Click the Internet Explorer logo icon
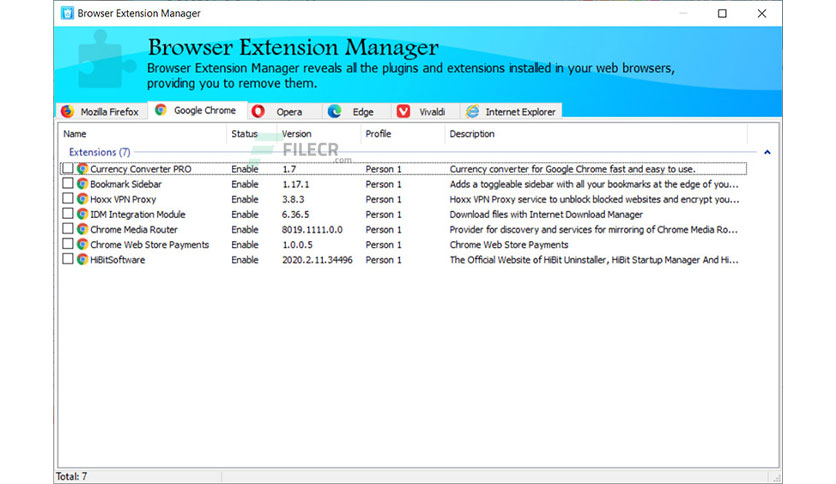This screenshot has height=484, width=836. point(472,111)
